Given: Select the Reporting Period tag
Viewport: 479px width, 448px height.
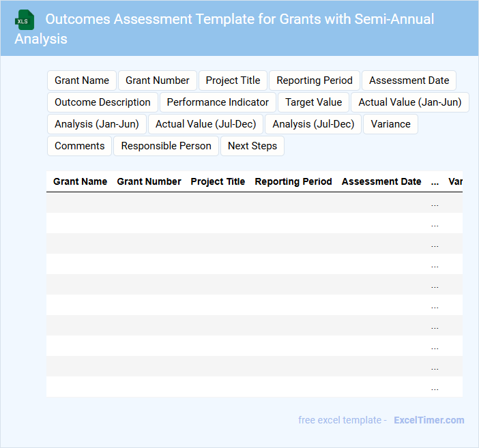Looking at the screenshot, I should tap(315, 80).
